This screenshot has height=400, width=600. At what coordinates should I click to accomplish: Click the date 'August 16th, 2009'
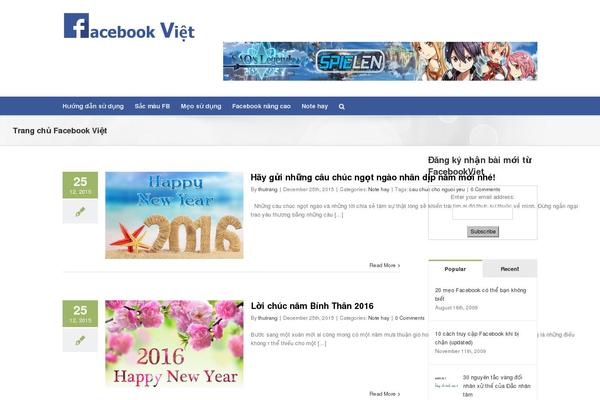click(x=456, y=308)
